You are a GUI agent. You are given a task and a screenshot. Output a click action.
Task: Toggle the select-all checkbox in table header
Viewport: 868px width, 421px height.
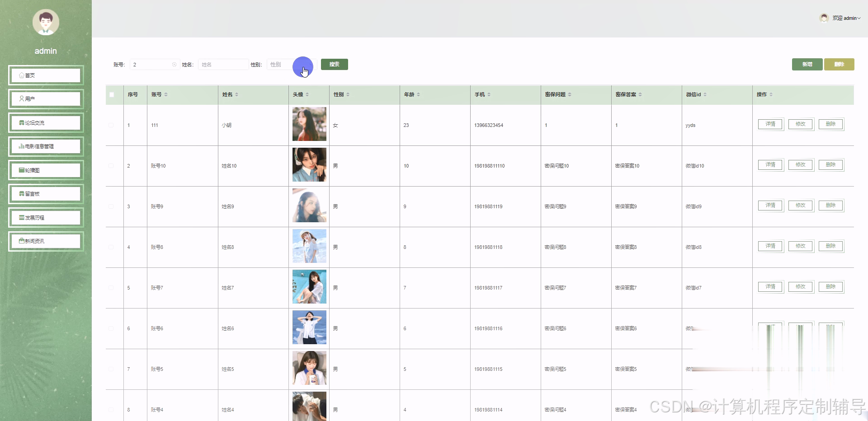112,94
